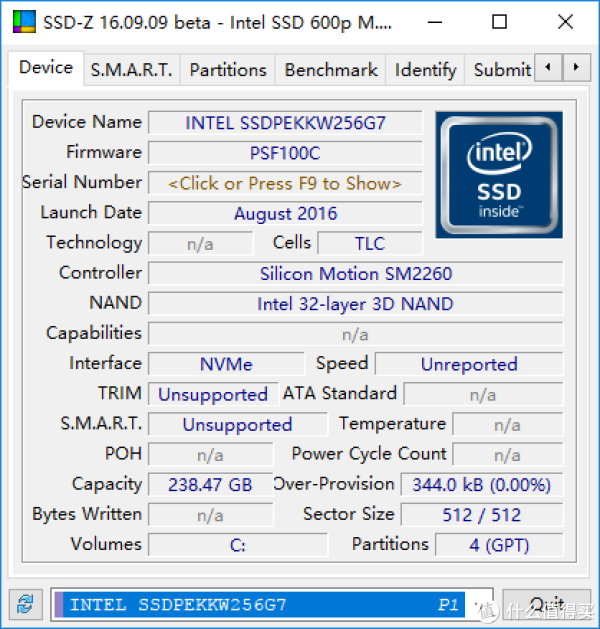Switch to the S.M.A.R.T. tab
This screenshot has height=629, width=600.
tap(132, 70)
